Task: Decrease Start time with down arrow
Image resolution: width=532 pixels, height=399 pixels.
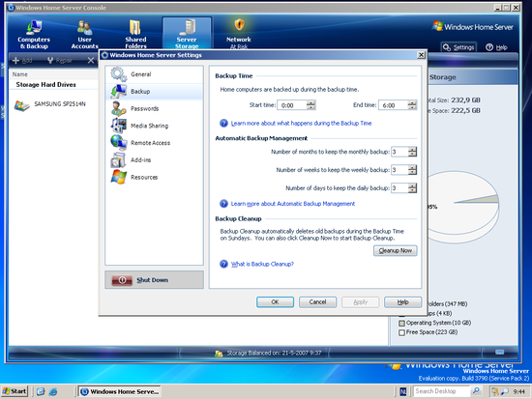Action: pos(311,107)
